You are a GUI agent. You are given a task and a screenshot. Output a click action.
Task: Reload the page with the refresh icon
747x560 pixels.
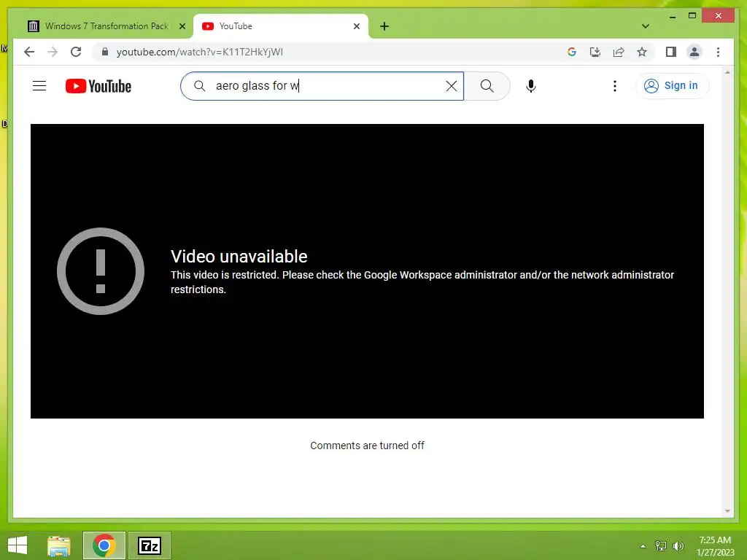(76, 52)
